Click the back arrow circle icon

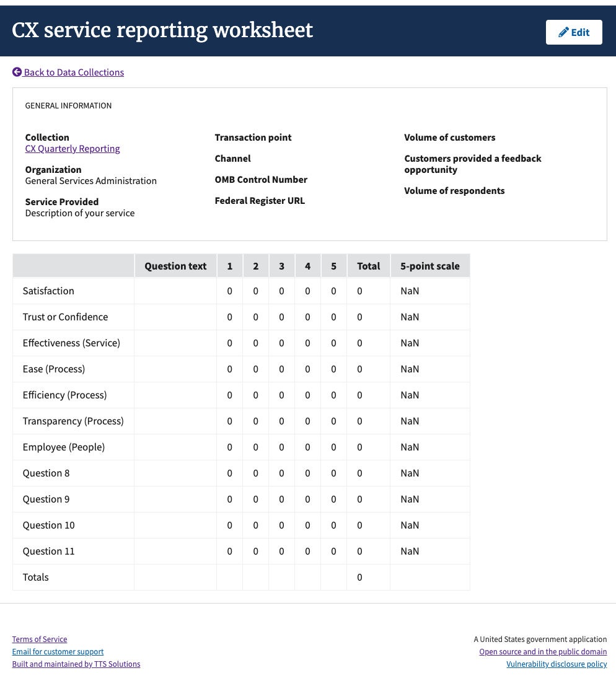[17, 72]
